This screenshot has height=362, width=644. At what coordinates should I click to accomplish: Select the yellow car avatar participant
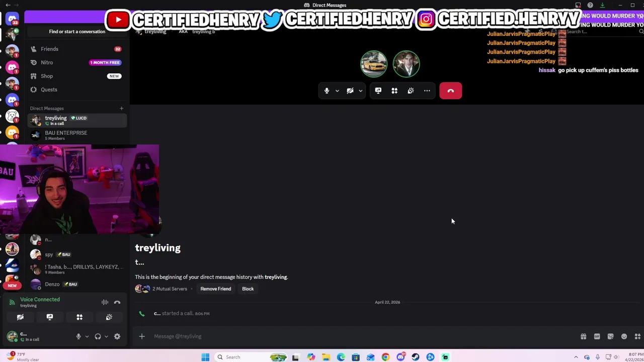[x=374, y=64]
